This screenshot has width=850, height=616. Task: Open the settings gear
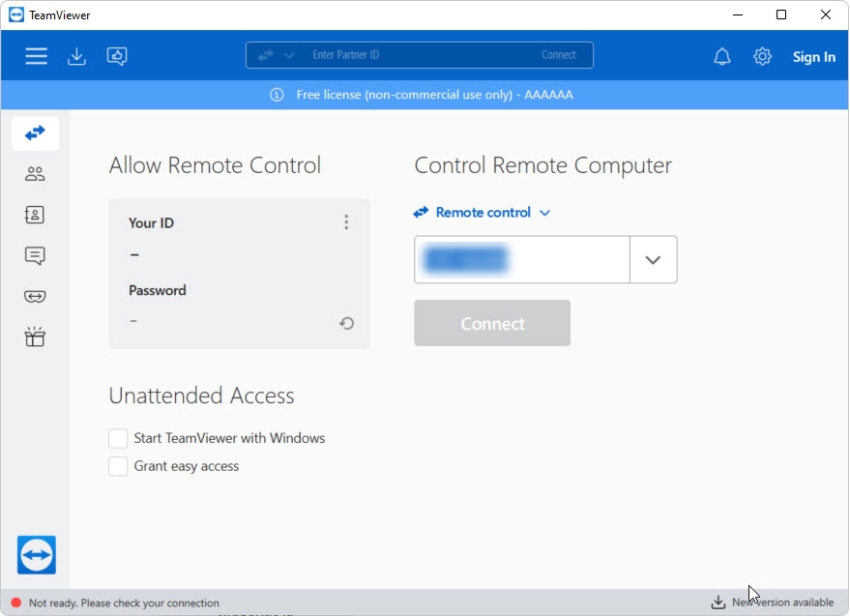click(x=762, y=56)
